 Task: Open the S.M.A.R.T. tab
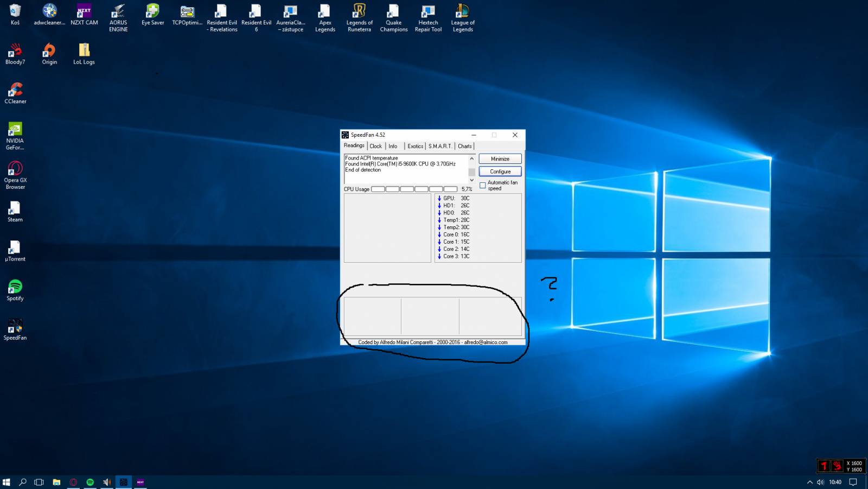(440, 146)
